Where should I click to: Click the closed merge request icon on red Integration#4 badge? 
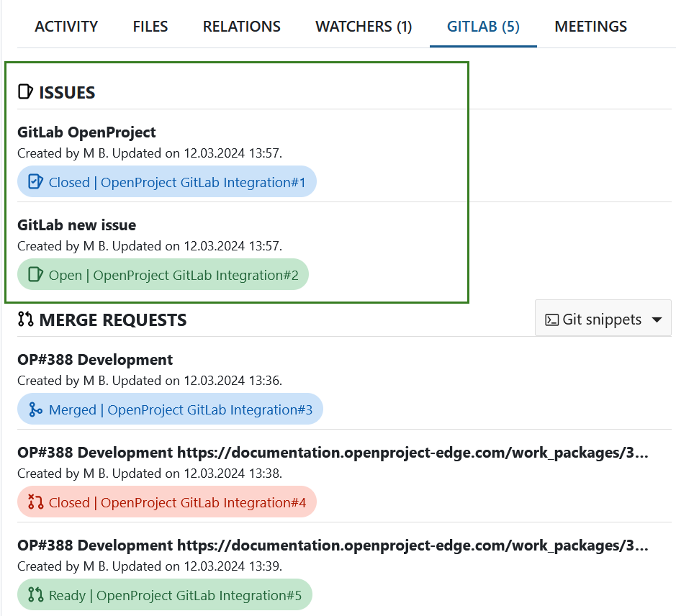coord(35,502)
